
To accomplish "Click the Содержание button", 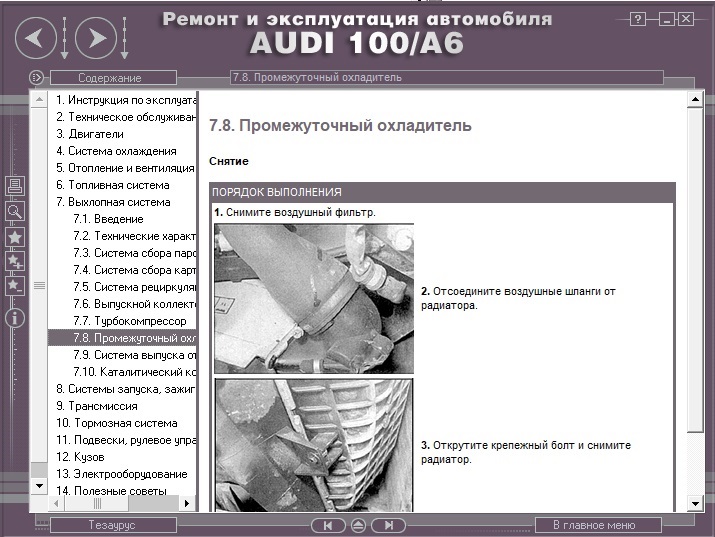I will point(113,77).
